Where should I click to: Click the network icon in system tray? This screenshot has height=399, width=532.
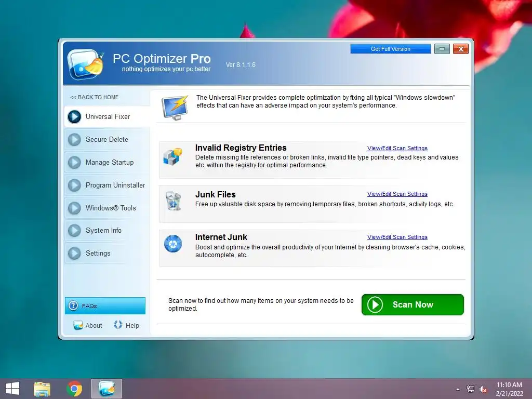tap(471, 389)
